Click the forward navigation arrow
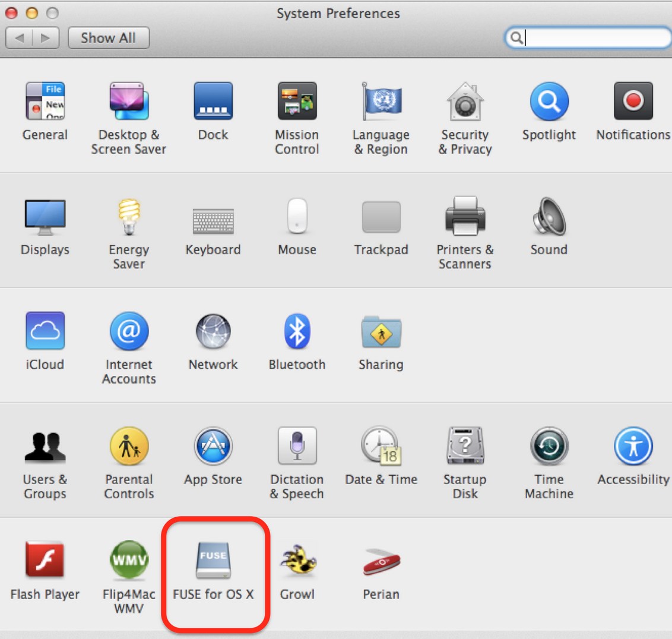 (46, 37)
